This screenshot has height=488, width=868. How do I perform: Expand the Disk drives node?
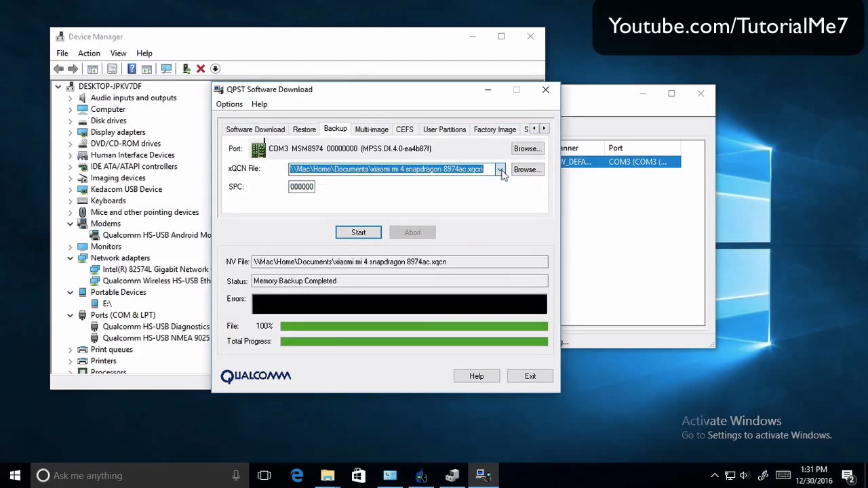70,121
